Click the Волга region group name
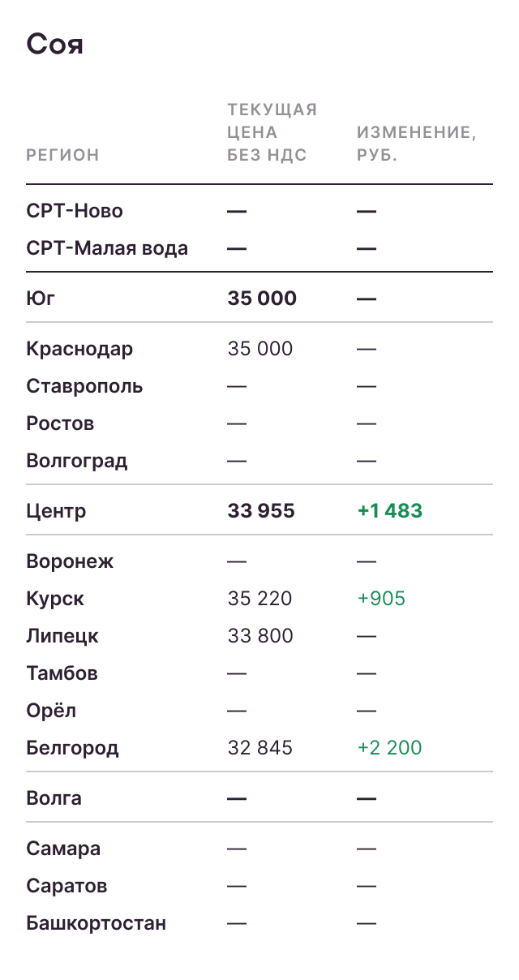This screenshot has height=980, width=519. [x=54, y=798]
